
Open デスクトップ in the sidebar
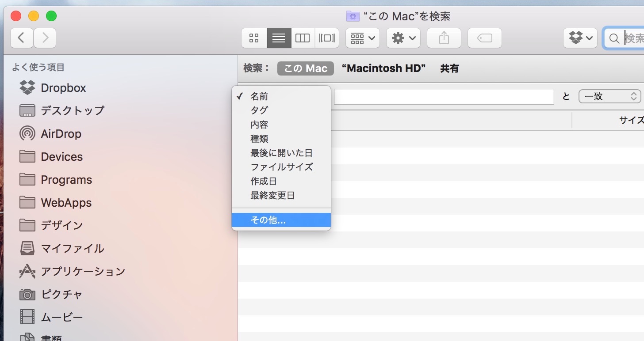[x=62, y=110]
